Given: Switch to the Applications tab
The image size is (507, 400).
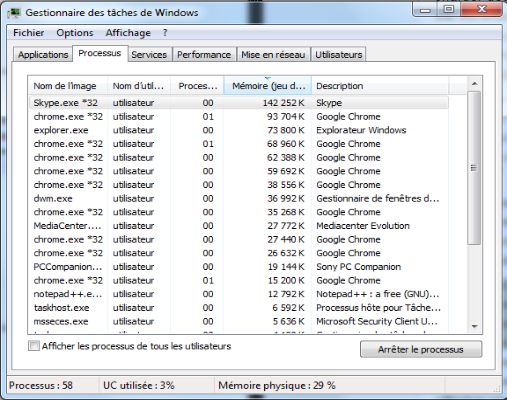Looking at the screenshot, I should [x=43, y=54].
